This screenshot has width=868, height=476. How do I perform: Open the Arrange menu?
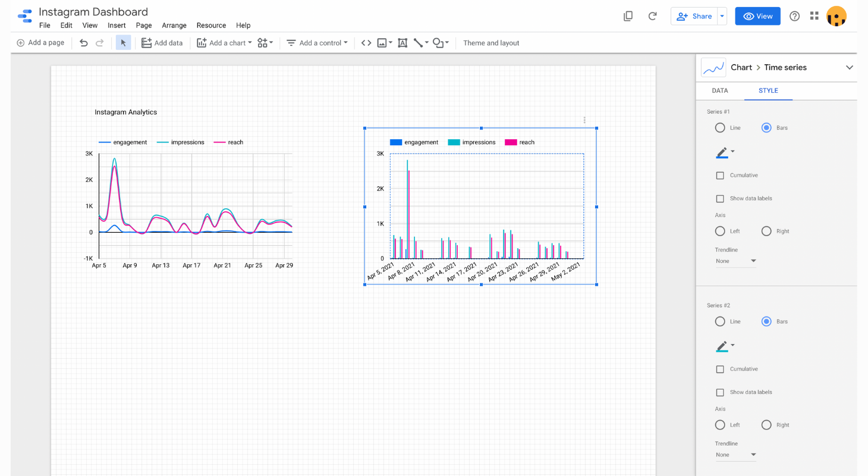pyautogui.click(x=174, y=26)
